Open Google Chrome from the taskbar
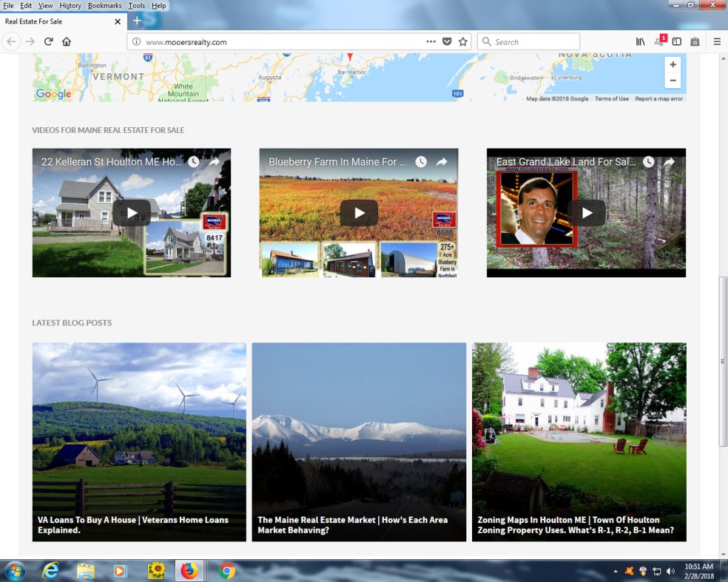This screenshot has width=728, height=582. (227, 571)
